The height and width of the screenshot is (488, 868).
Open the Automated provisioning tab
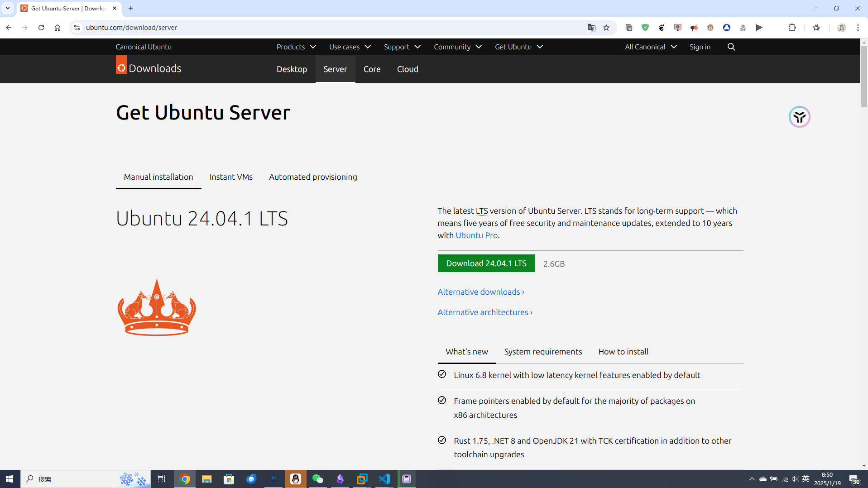(313, 177)
